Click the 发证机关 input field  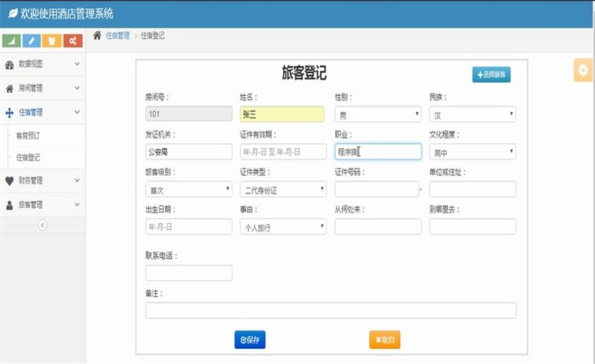pyautogui.click(x=188, y=152)
